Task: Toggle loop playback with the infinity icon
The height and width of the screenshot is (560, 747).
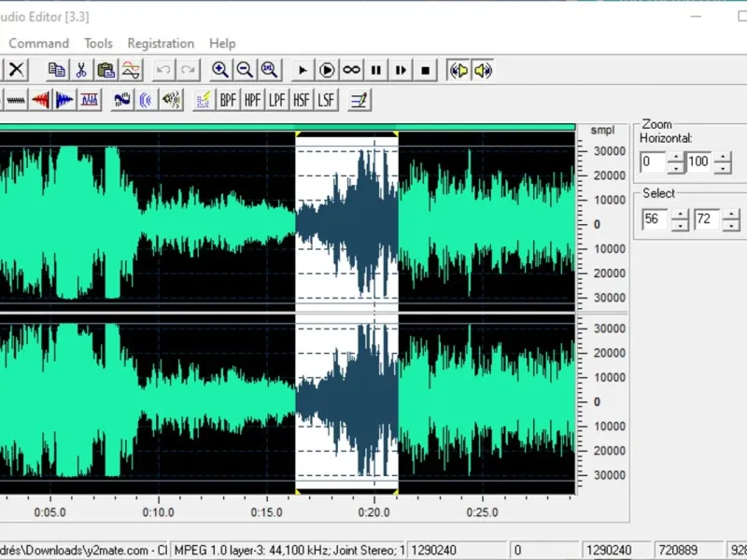Action: click(x=351, y=70)
